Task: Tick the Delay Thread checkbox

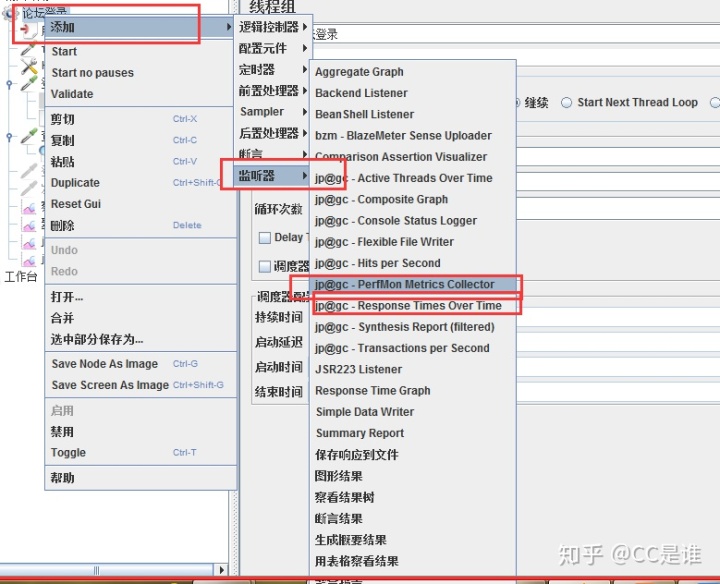Action: click(x=264, y=237)
